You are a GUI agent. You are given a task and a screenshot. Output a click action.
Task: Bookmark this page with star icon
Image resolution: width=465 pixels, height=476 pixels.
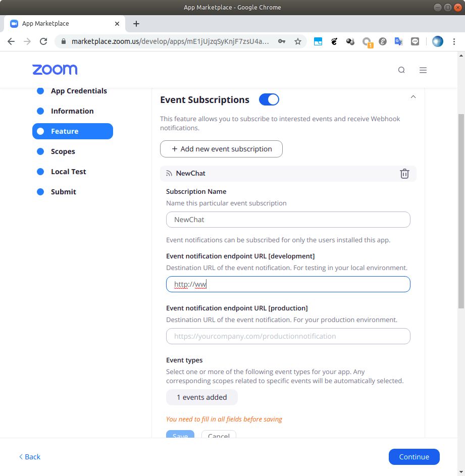click(x=298, y=41)
